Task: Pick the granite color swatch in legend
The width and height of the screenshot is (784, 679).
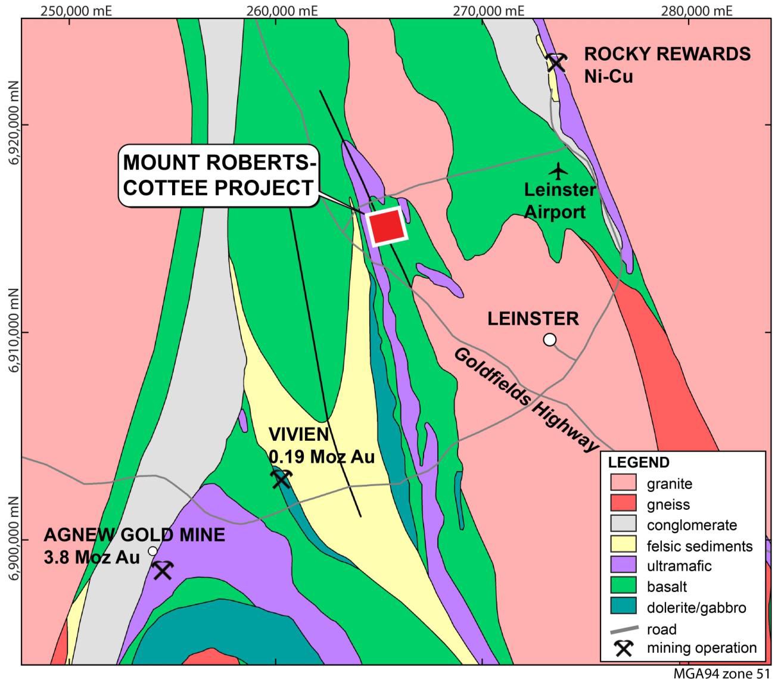Action: tap(624, 483)
